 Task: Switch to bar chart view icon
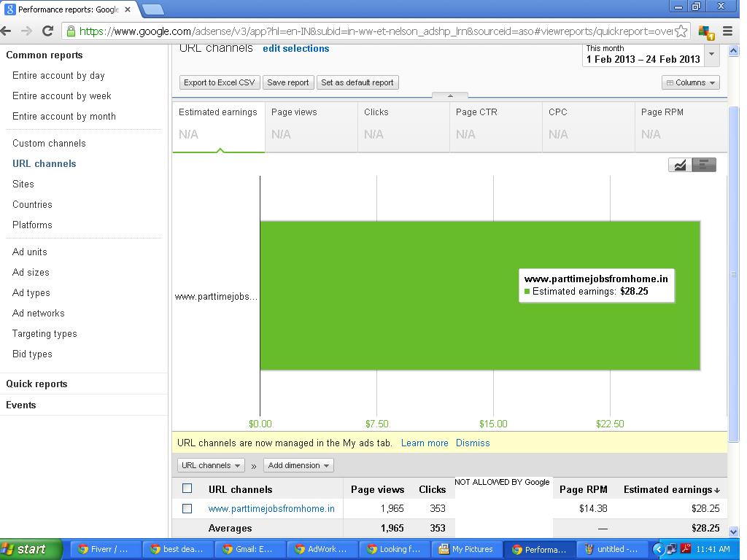704,165
